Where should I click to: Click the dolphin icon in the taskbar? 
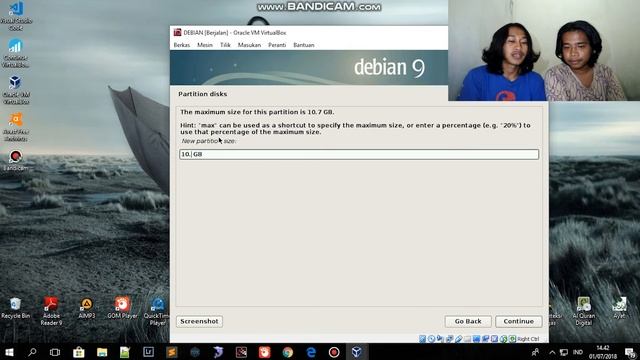click(218, 352)
